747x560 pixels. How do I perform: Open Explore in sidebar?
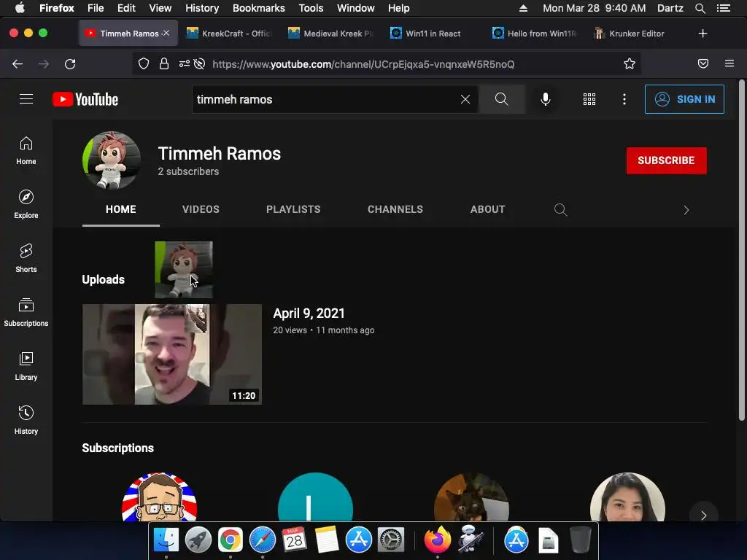click(x=26, y=205)
